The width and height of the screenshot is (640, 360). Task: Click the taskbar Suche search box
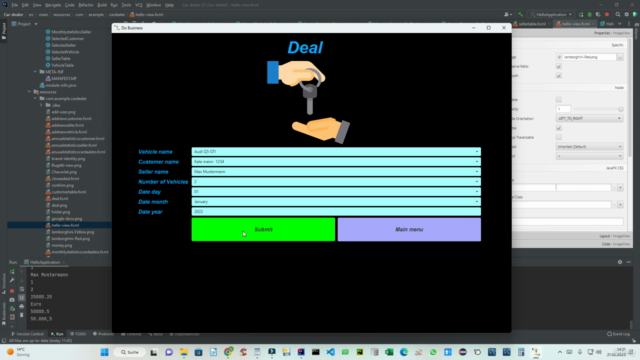point(130,352)
